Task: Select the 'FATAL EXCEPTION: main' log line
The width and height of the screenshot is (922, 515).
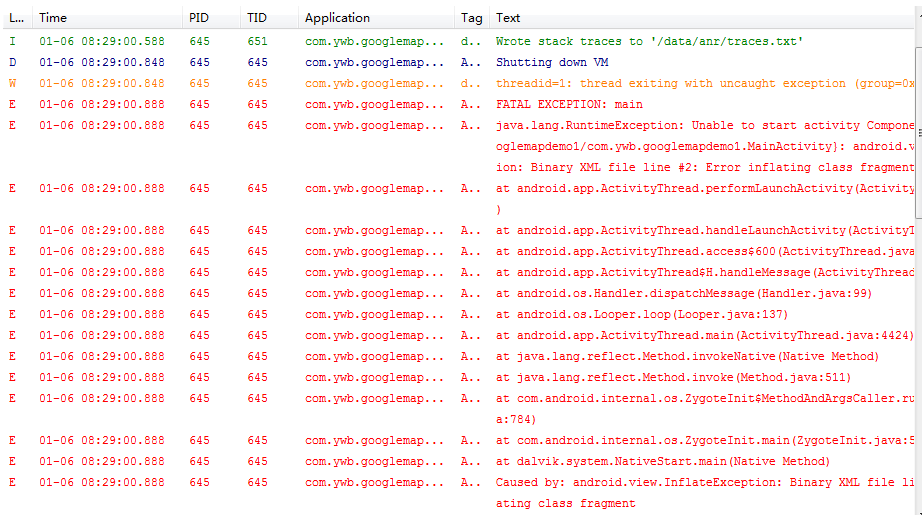Action: coord(459,105)
